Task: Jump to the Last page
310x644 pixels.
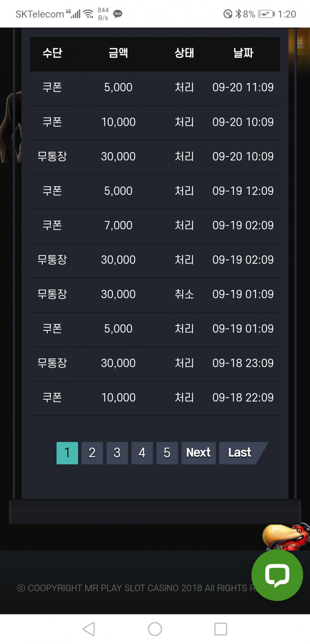Action: click(x=240, y=453)
